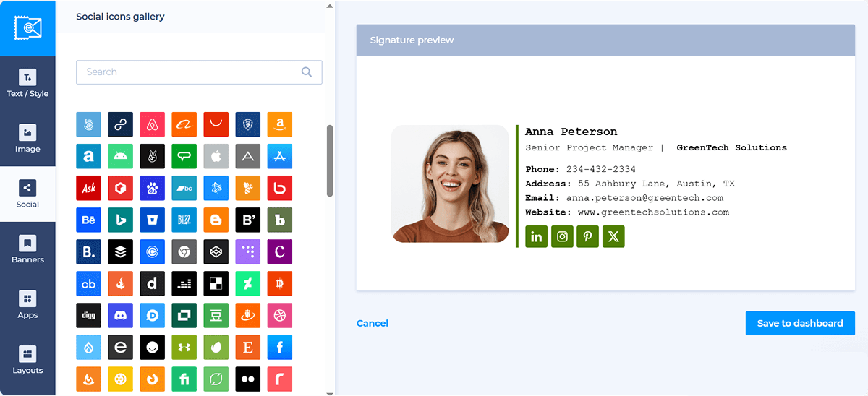The height and width of the screenshot is (396, 868).
Task: Choose the Android green icon
Action: (120, 156)
